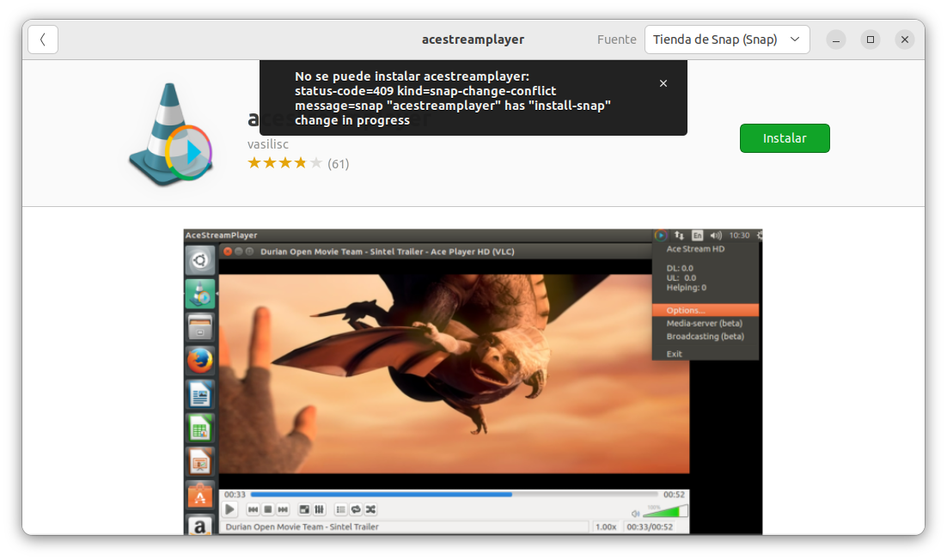Click the star rating row
The height and width of the screenshot is (560, 947).
click(285, 163)
